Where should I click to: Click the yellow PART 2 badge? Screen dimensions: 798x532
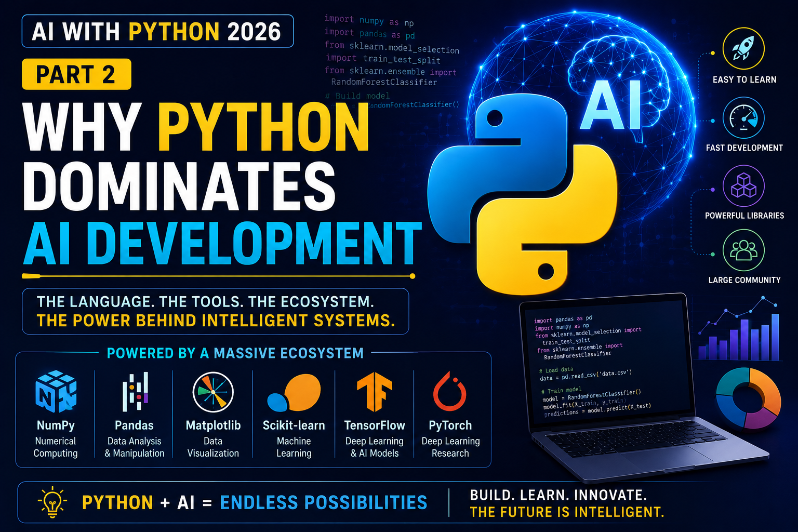pos(76,74)
